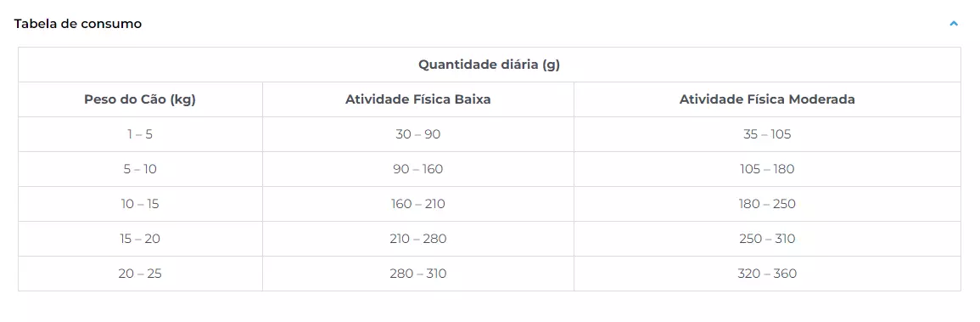Select the Quantidade diária (g) header cell
Screen dimensions: 980x322
(x=490, y=65)
